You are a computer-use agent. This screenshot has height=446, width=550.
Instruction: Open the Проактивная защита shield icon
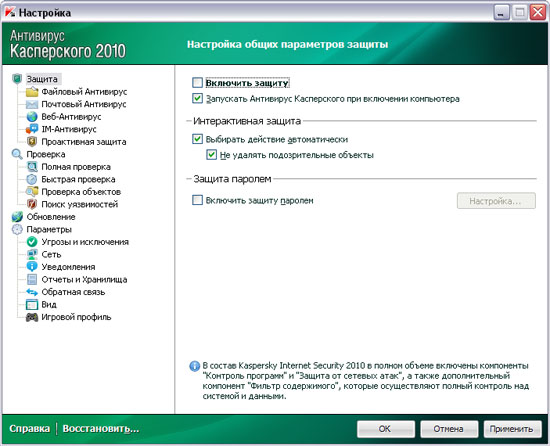tap(32, 142)
